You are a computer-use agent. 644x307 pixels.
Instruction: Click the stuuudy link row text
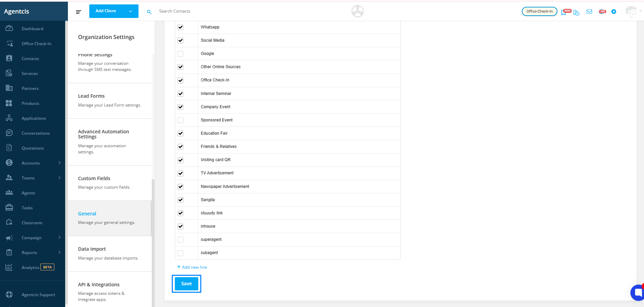(211, 213)
